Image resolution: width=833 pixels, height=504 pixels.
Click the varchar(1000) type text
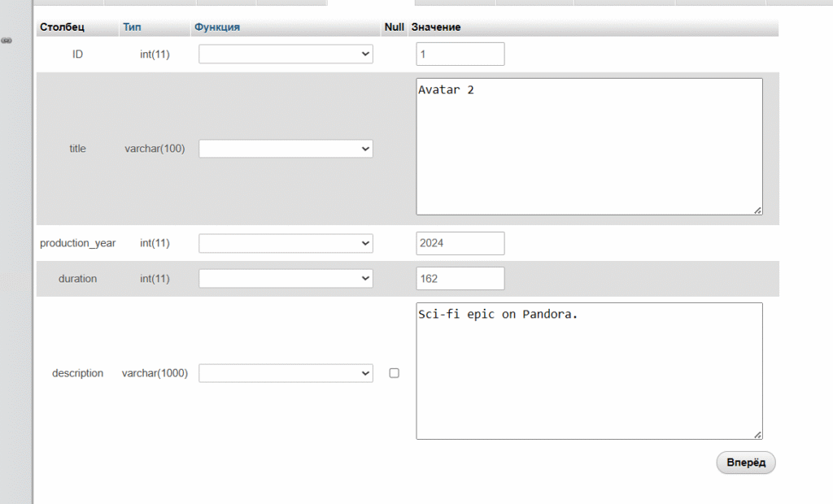pyautogui.click(x=155, y=373)
